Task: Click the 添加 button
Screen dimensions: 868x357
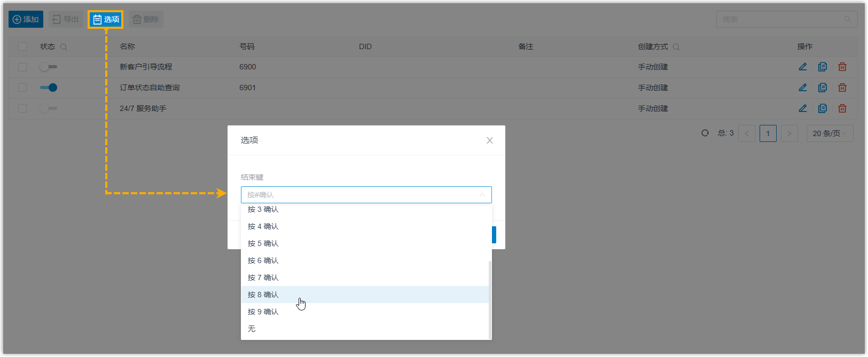Action: tap(26, 19)
